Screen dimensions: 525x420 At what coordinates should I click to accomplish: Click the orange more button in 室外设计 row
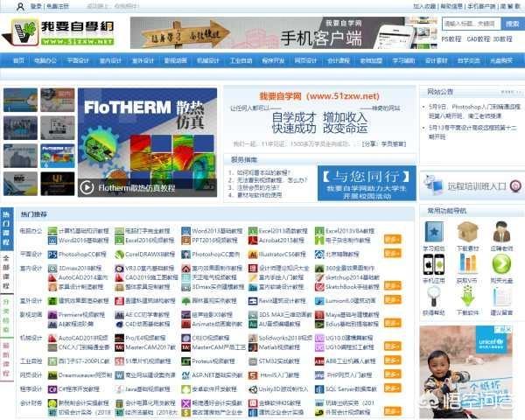392,300
